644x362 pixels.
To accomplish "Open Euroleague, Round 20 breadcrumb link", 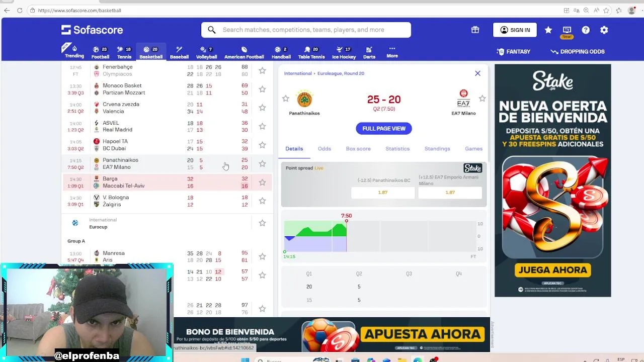I will click(x=341, y=73).
